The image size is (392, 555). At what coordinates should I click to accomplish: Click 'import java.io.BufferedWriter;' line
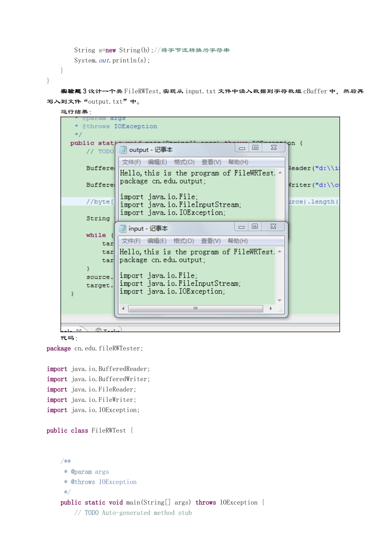(x=98, y=379)
